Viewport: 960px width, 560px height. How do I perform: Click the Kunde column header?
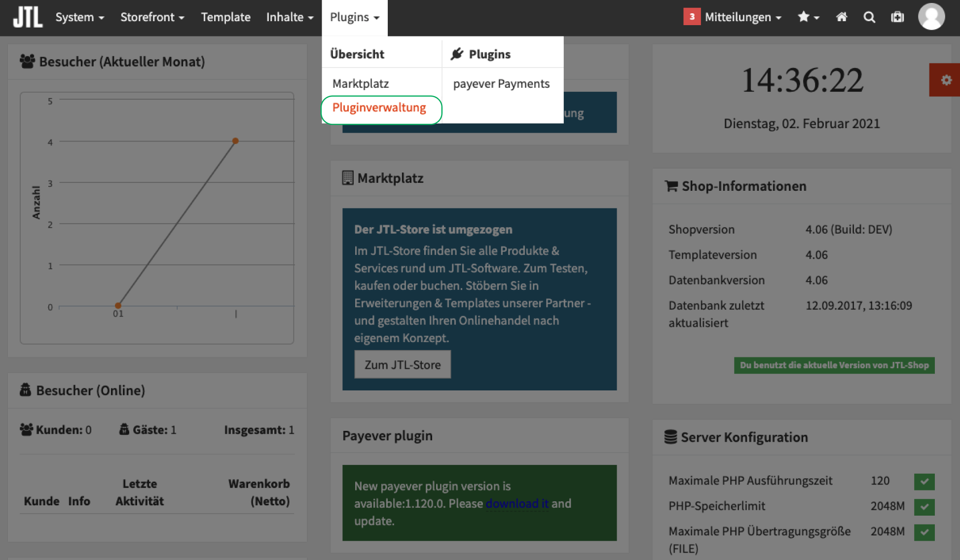tap(41, 501)
